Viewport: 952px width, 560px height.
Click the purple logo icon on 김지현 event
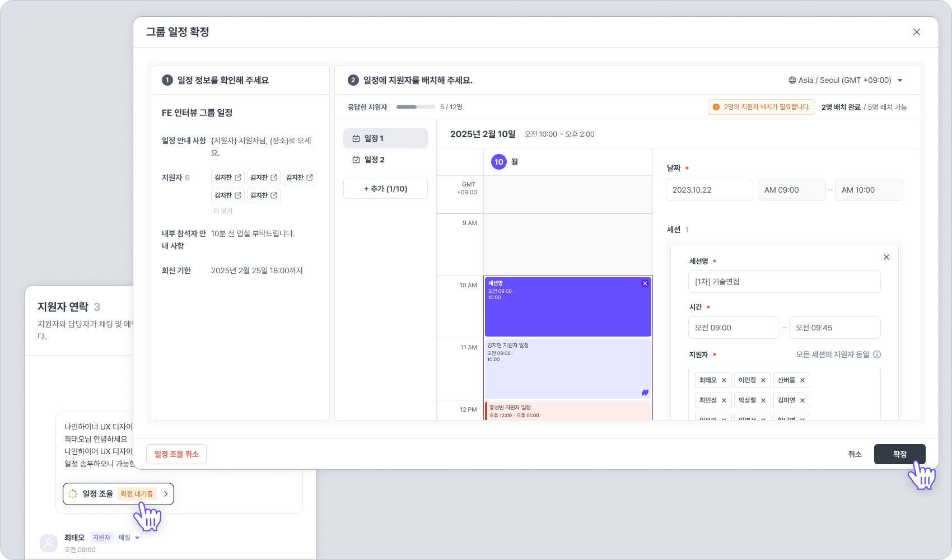(645, 393)
